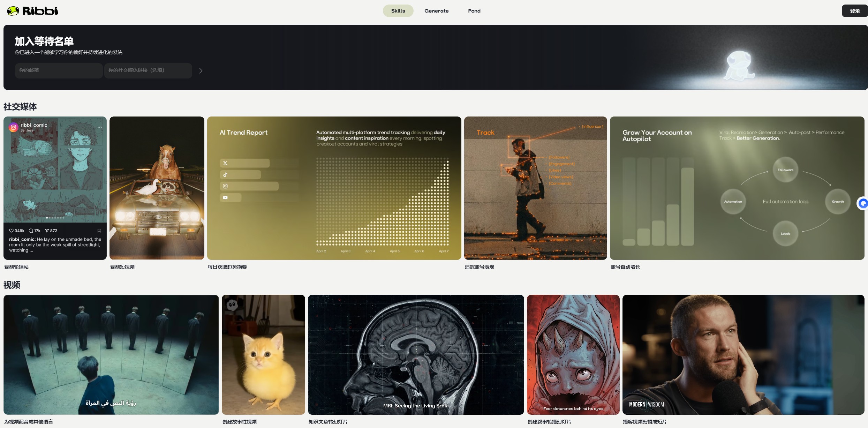Click the TikTok row in AI Trend Report
The image size is (868, 428).
click(x=241, y=175)
